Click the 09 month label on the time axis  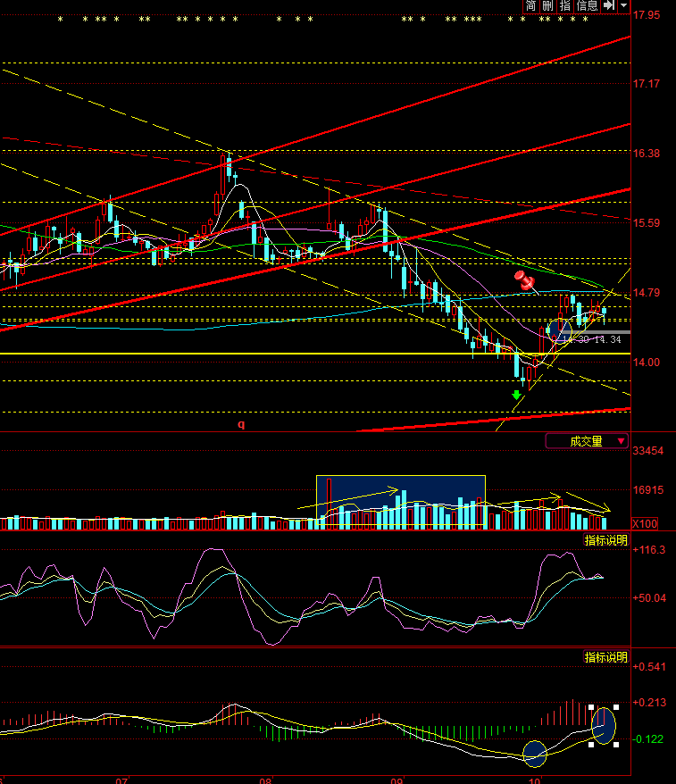[396, 780]
